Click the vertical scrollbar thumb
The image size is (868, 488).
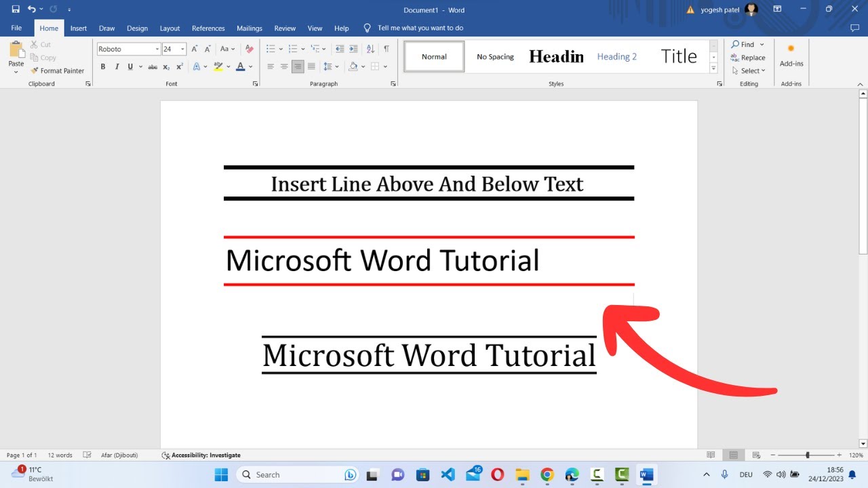tap(863, 176)
